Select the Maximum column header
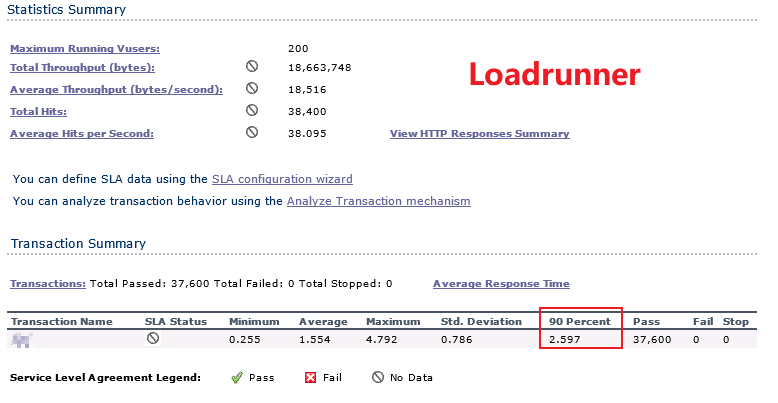 pyautogui.click(x=393, y=322)
